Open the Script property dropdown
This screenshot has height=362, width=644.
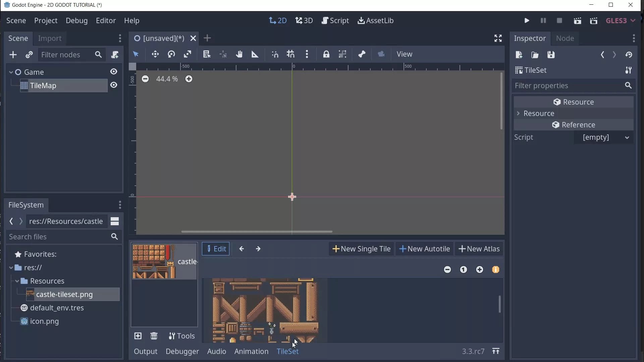point(604,137)
